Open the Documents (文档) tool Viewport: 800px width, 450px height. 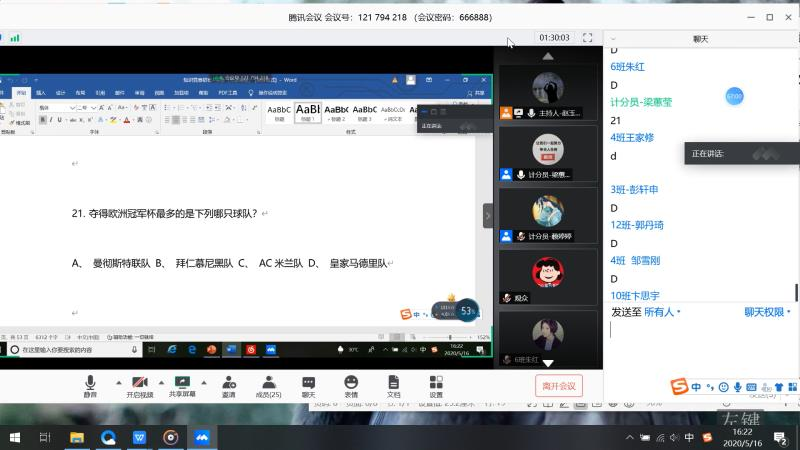point(393,385)
